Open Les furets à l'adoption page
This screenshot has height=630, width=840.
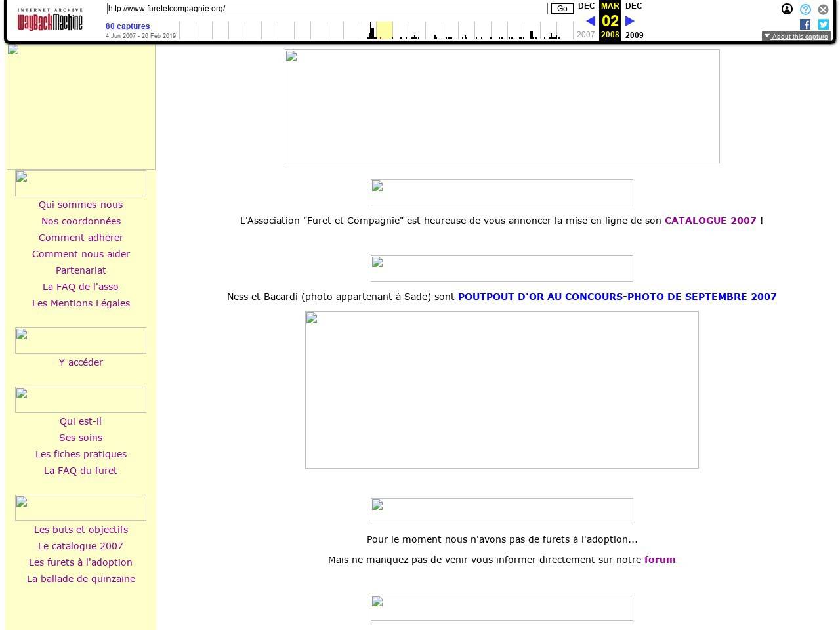(x=81, y=562)
